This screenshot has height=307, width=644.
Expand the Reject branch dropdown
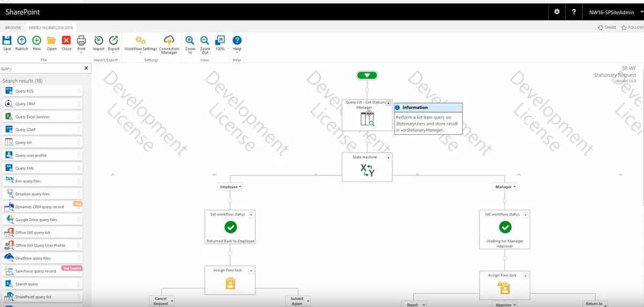[424, 305]
